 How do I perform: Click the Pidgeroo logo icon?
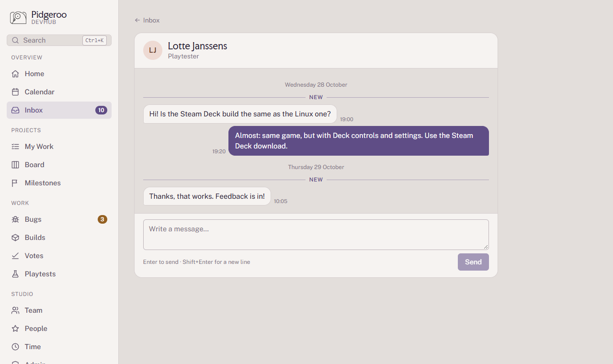(18, 18)
